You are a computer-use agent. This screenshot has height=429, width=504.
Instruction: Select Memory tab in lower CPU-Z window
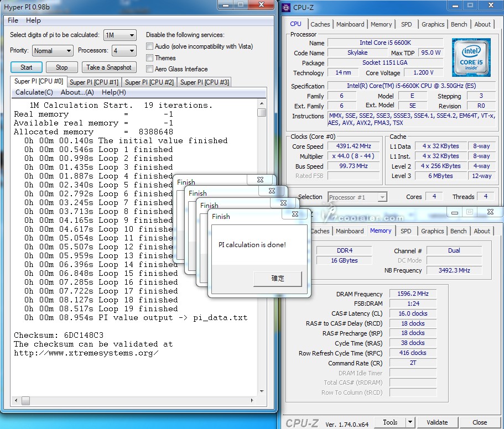pyautogui.click(x=381, y=231)
